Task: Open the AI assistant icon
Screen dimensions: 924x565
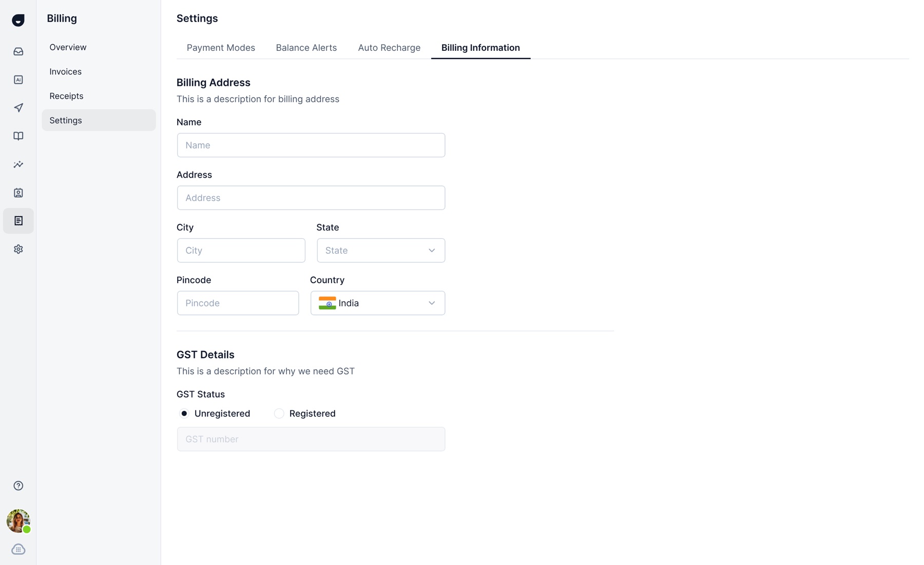Action: (18, 80)
